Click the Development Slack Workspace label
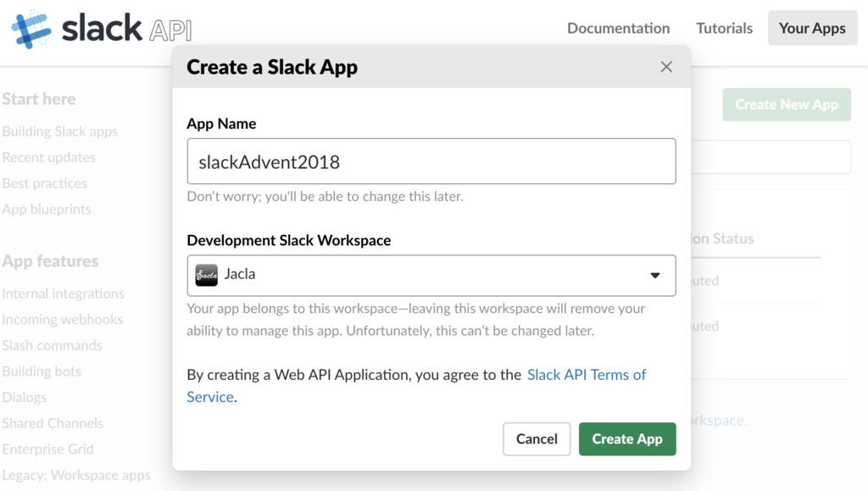 (x=288, y=240)
